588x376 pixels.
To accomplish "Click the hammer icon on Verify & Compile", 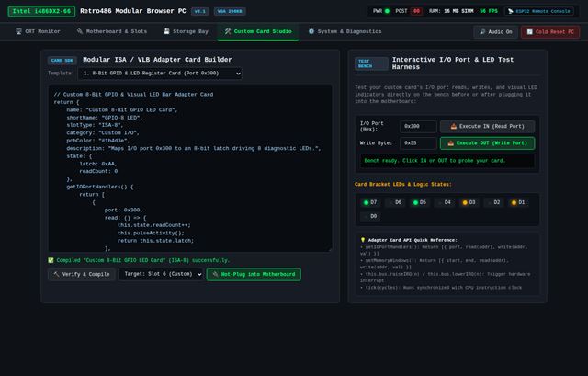I will coord(56,274).
